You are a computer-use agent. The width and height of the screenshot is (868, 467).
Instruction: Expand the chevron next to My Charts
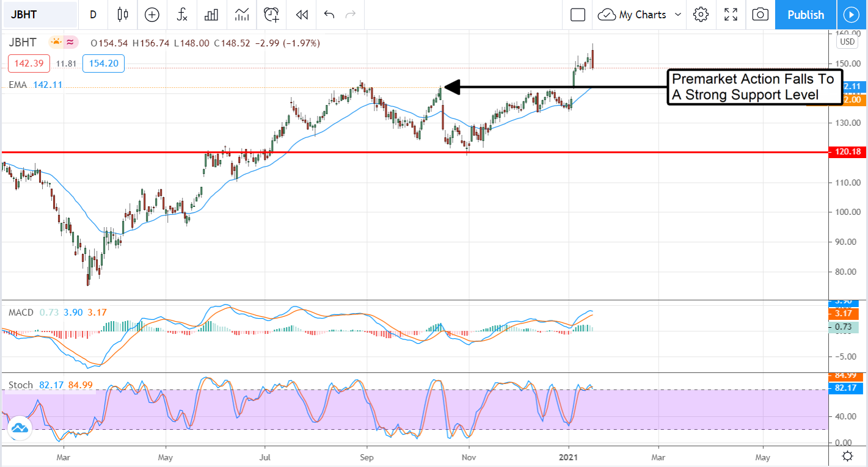click(x=678, y=15)
